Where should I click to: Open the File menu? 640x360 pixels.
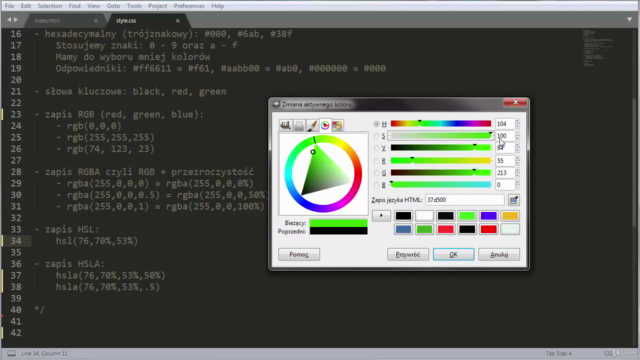(x=9, y=6)
